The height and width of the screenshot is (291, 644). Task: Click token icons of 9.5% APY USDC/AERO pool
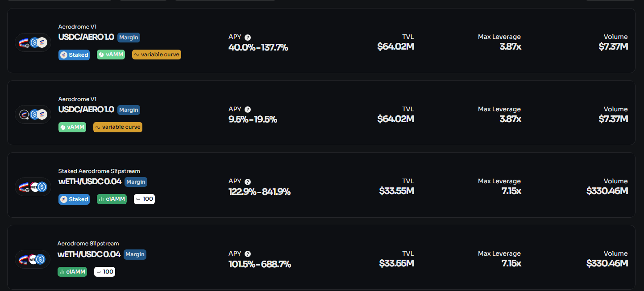(33, 114)
